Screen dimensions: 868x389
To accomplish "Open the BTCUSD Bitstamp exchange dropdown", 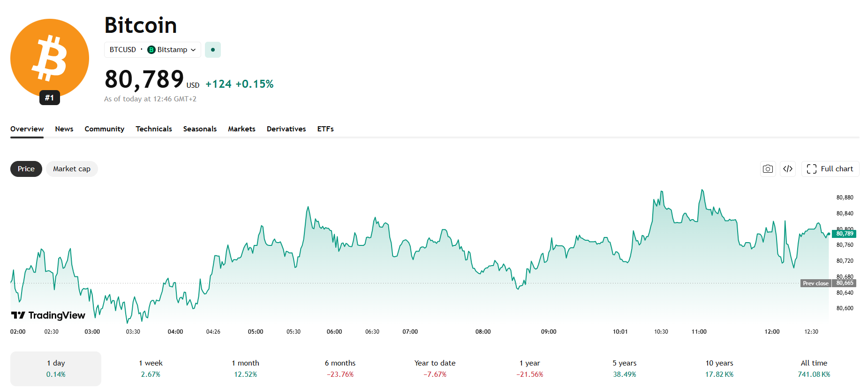I will click(x=152, y=50).
